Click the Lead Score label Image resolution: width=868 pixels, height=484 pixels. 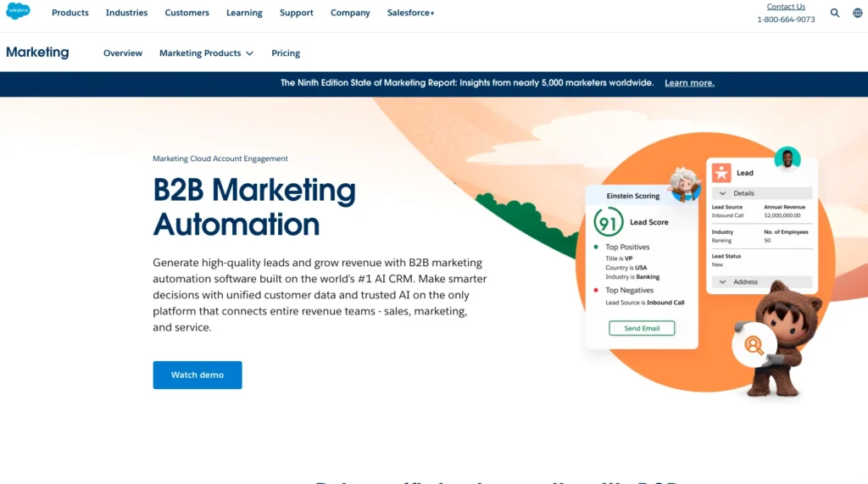tap(648, 222)
